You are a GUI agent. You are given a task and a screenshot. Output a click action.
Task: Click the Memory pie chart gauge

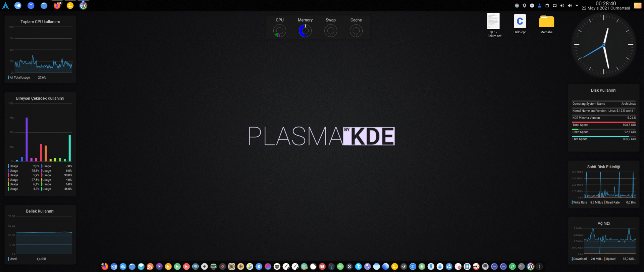305,31
